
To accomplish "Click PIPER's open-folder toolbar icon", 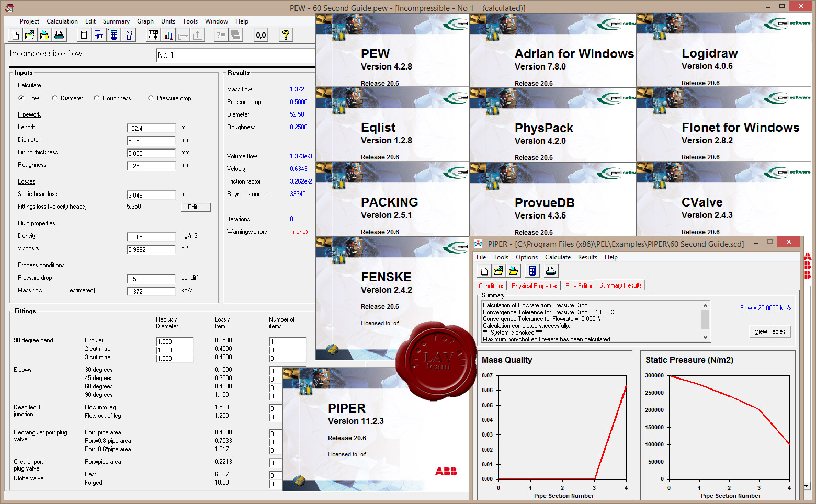I will [x=498, y=271].
